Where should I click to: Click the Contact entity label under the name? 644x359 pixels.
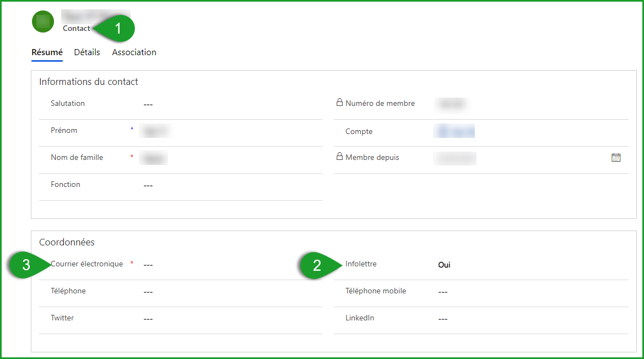click(x=76, y=28)
